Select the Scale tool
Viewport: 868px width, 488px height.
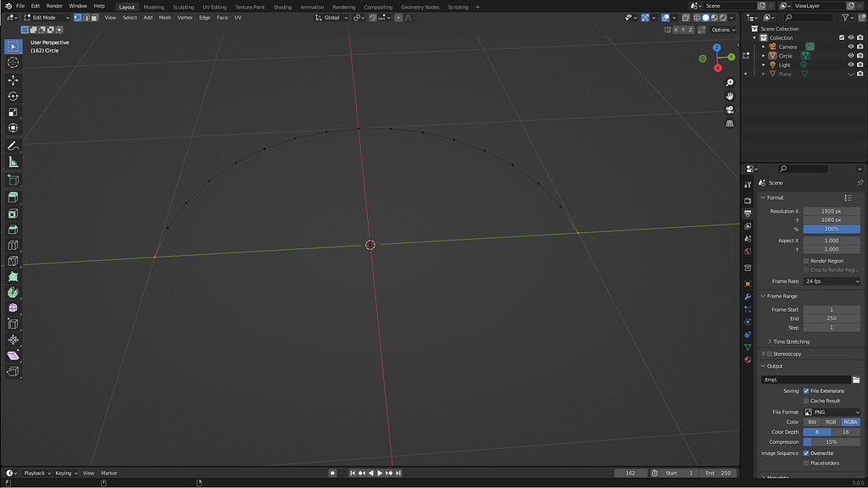13,113
